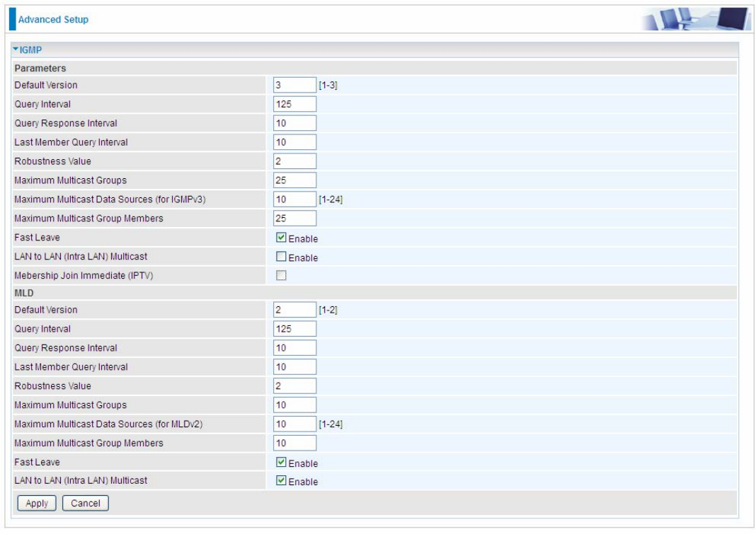The image size is (756, 534).
Task: Enable IGMP LAN to LAN Multicast checkbox
Action: pyautogui.click(x=281, y=257)
